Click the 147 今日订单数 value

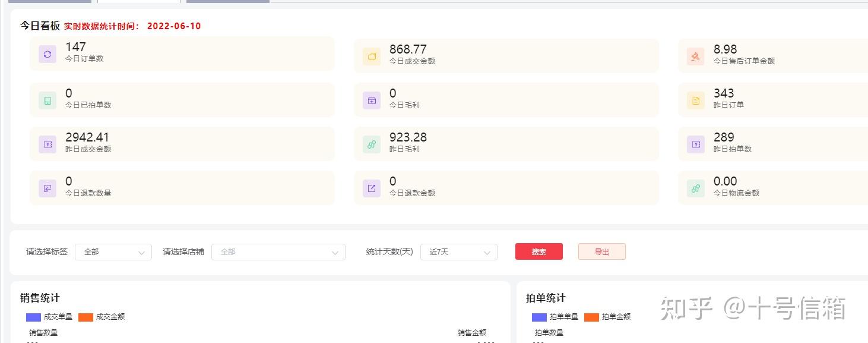tap(75, 46)
